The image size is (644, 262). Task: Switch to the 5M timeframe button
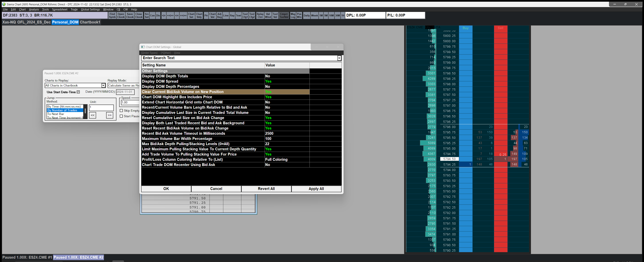click(326, 15)
